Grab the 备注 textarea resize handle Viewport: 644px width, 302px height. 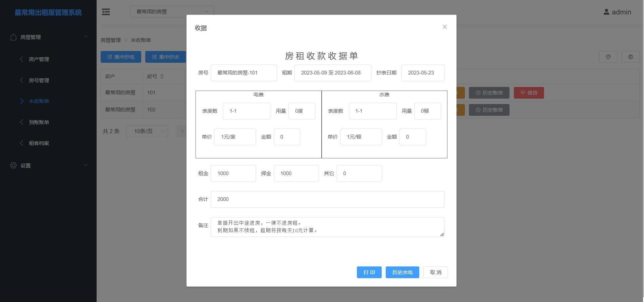[x=442, y=234]
